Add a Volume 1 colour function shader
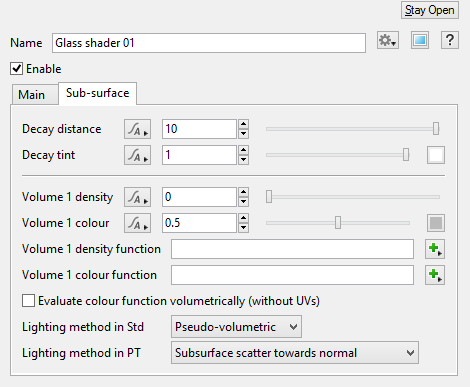The height and width of the screenshot is (387, 470). click(435, 275)
